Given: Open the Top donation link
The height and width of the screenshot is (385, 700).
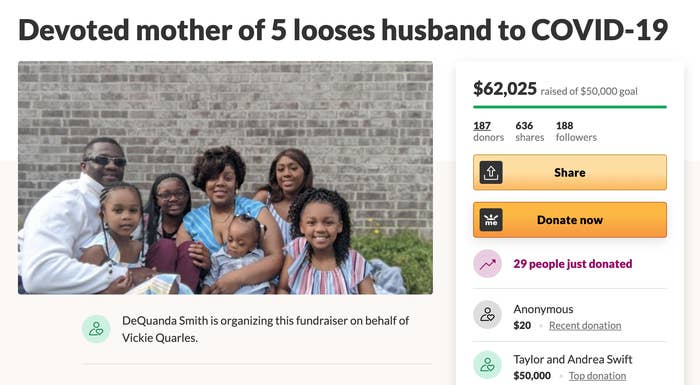Looking at the screenshot, I should click(x=597, y=376).
